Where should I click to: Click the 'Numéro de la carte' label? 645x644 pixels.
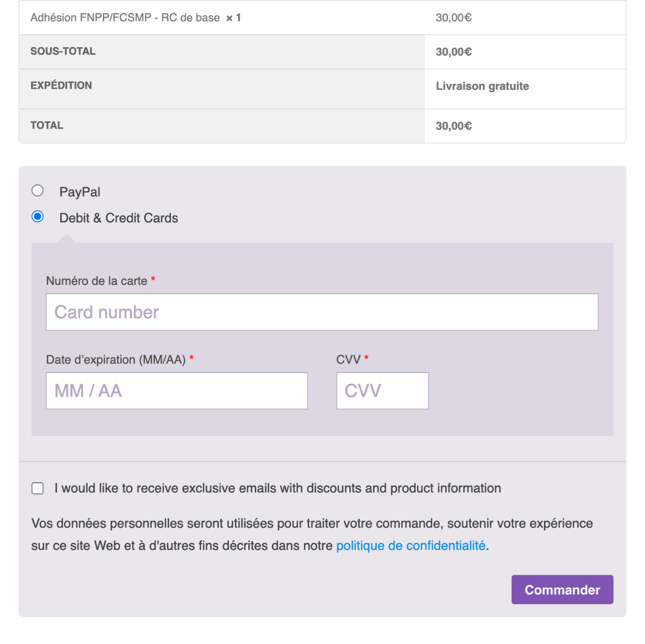[97, 281]
